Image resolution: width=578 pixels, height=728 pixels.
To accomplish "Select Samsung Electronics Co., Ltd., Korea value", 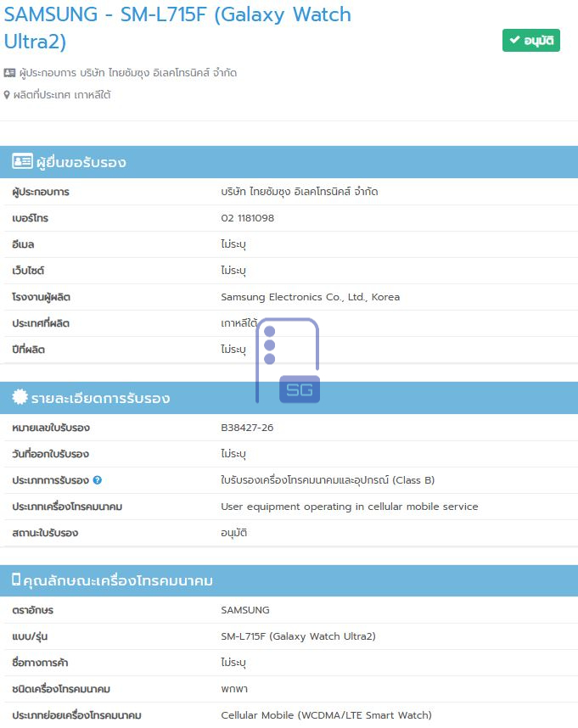I will click(310, 297).
